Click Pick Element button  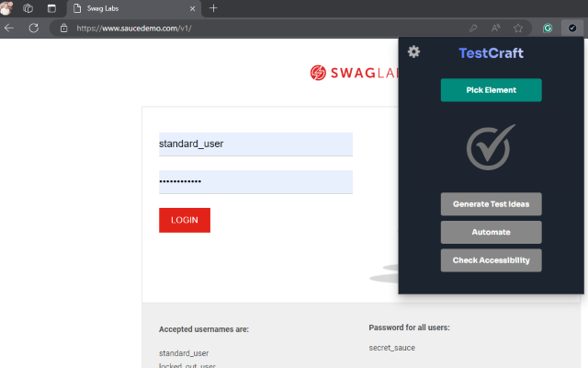point(491,90)
